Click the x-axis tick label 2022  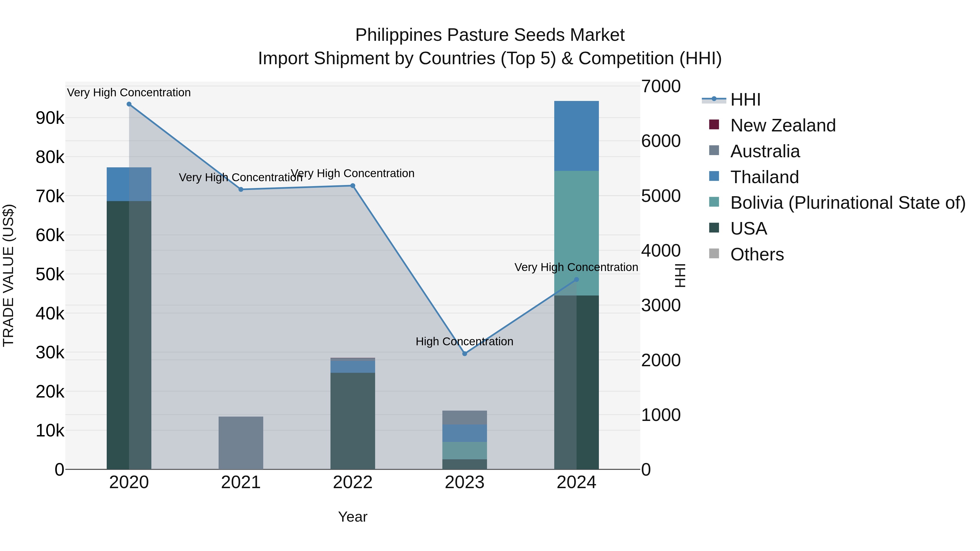pos(353,482)
